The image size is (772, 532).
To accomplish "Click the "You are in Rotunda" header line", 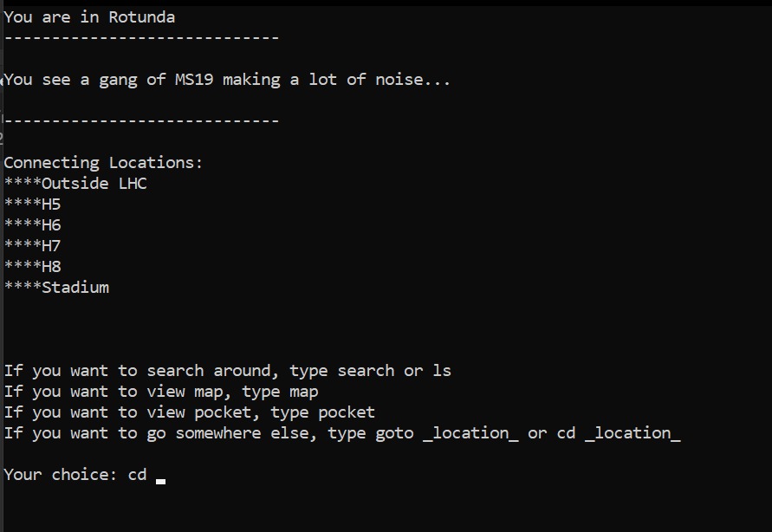I will [x=89, y=17].
